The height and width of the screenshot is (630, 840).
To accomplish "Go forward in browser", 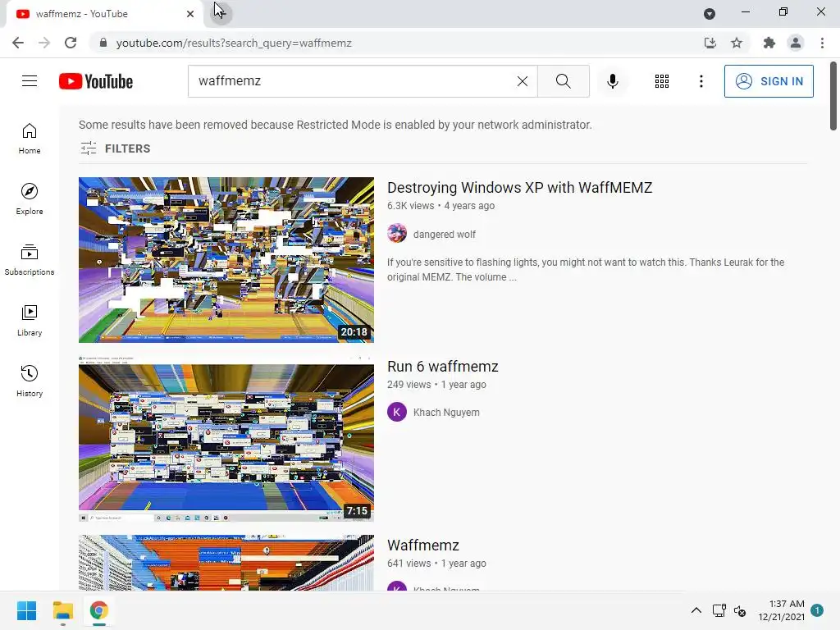I will coord(44,43).
